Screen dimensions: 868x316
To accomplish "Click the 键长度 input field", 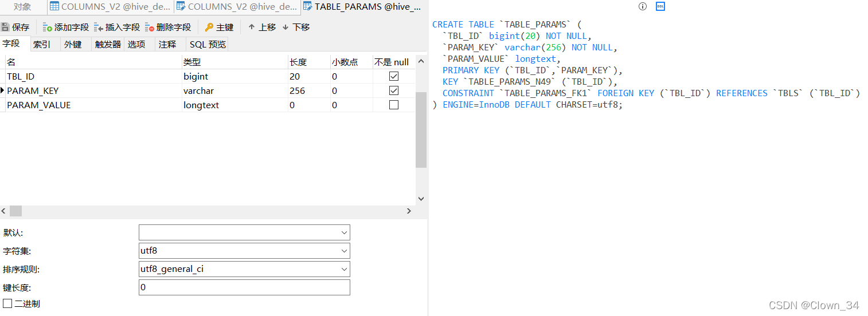I will tap(244, 287).
